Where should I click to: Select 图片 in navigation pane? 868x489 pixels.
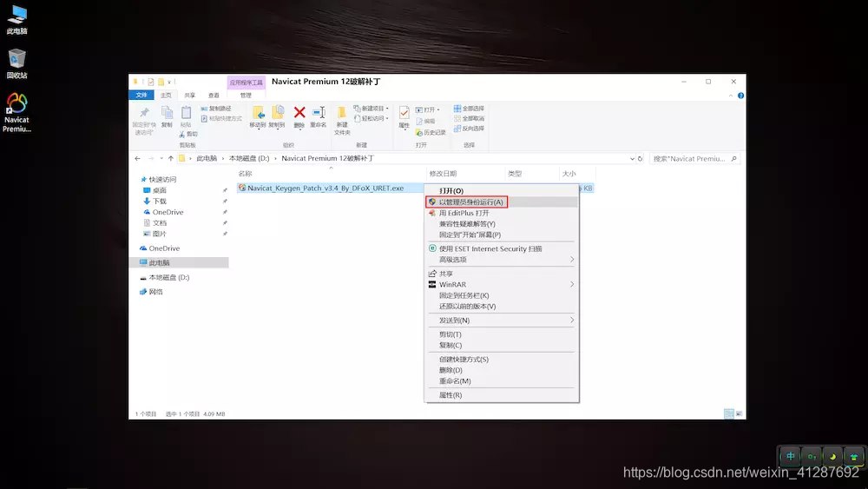160,234
